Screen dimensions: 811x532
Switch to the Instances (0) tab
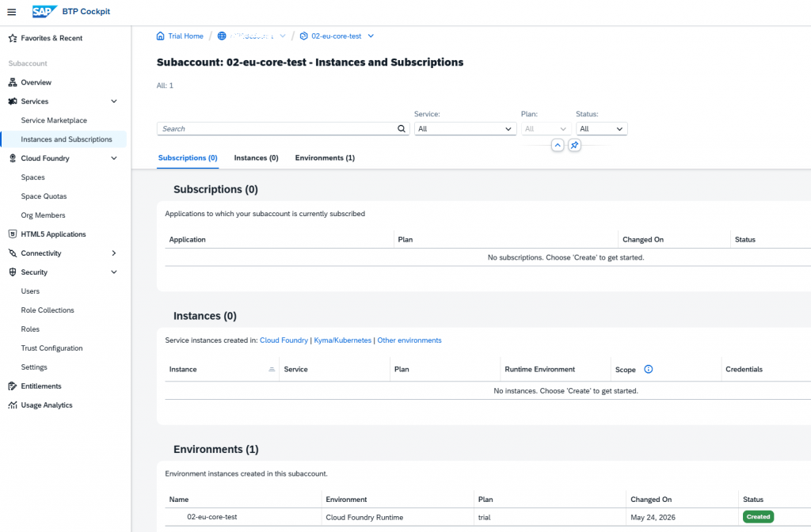click(256, 158)
